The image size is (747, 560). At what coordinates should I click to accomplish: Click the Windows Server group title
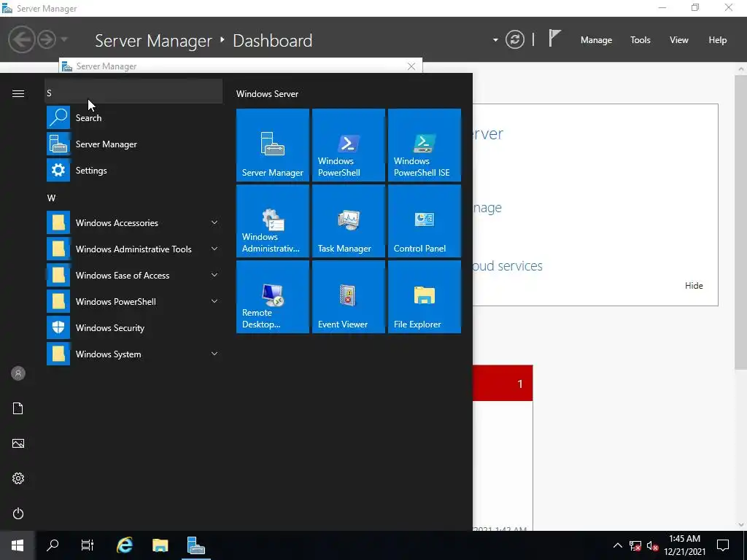tap(267, 94)
